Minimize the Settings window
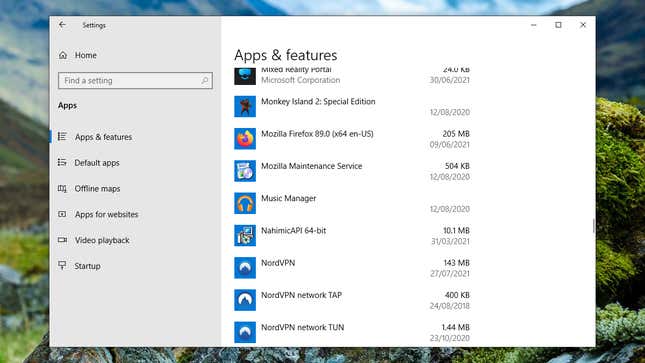 tap(534, 25)
